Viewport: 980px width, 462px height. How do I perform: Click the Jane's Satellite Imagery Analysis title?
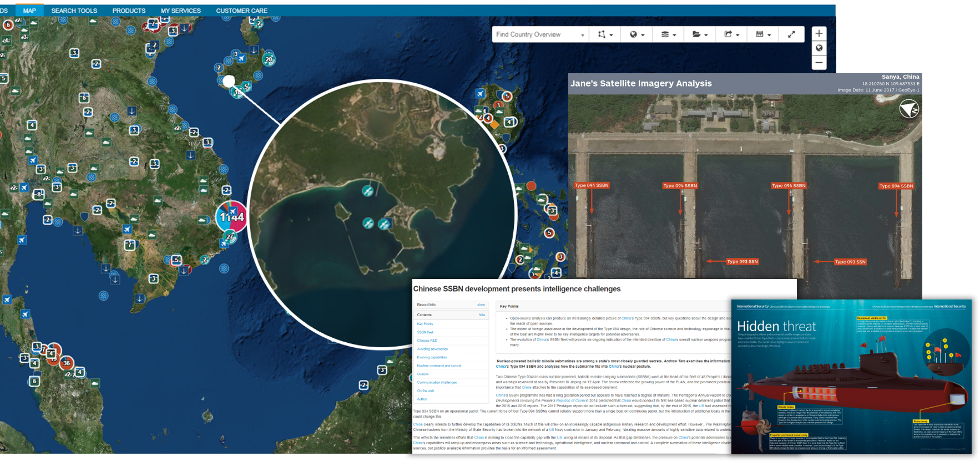pyautogui.click(x=641, y=83)
